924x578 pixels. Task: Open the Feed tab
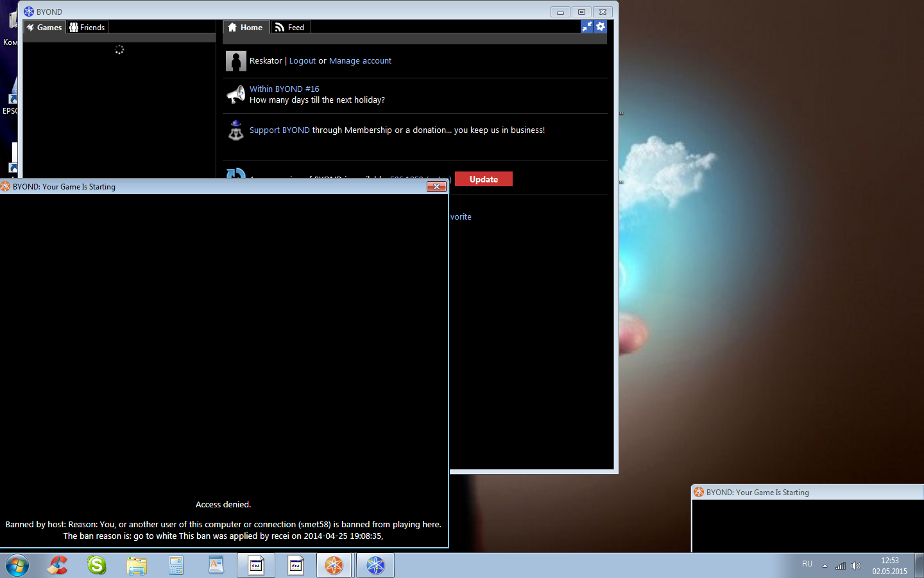290,27
